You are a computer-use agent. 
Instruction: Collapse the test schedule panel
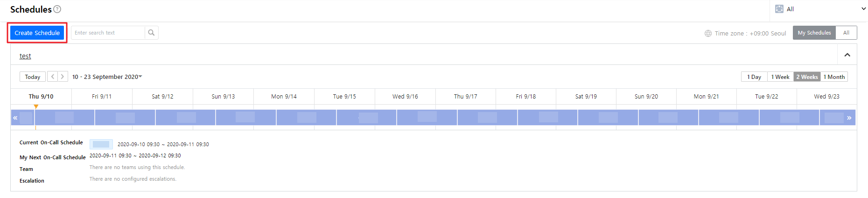pyautogui.click(x=847, y=55)
